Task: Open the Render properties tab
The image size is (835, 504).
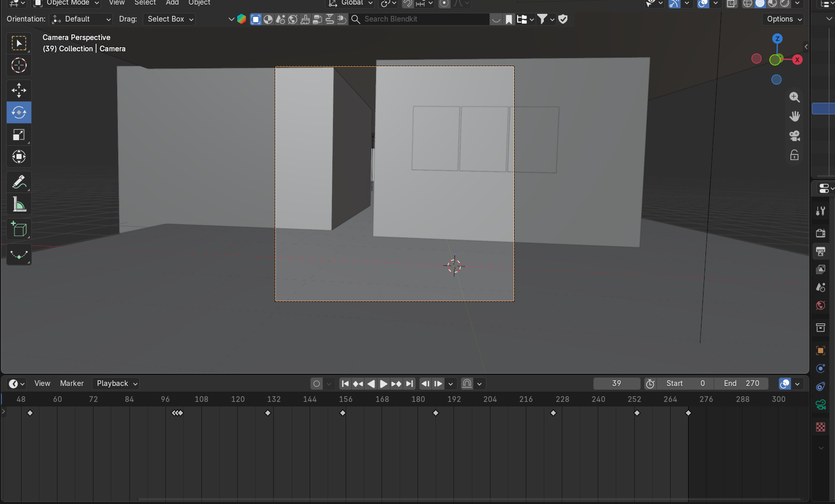Action: pyautogui.click(x=821, y=233)
